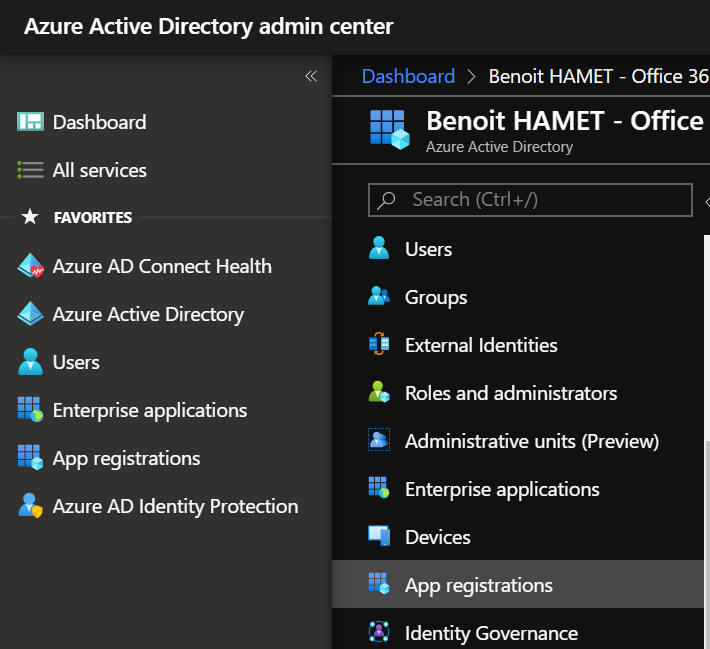
Task: Click the Administrative units icon
Action: point(379,441)
